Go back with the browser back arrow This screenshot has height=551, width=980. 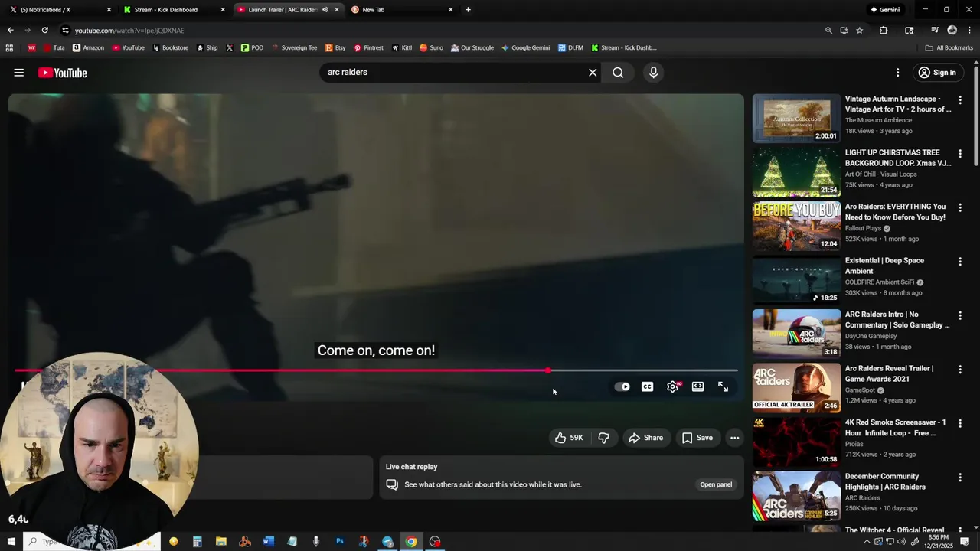pos(11,30)
